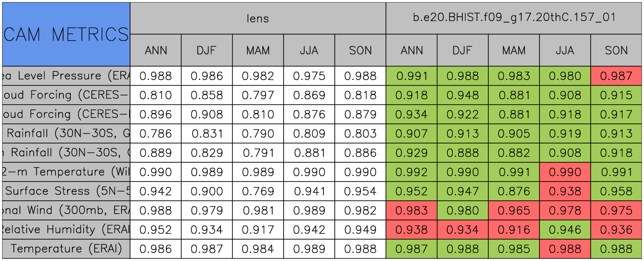Select the Surface Stress row label
This screenshot has width=644, height=261.
click(66, 191)
